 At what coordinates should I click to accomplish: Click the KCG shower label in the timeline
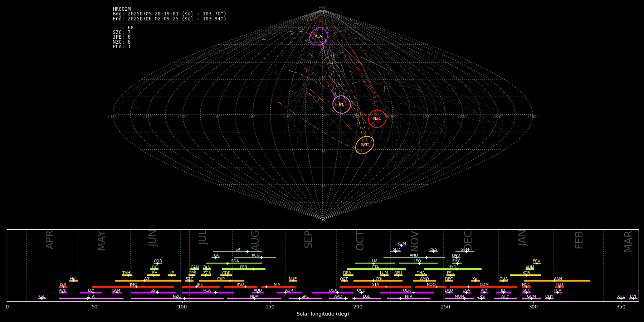click(256, 255)
